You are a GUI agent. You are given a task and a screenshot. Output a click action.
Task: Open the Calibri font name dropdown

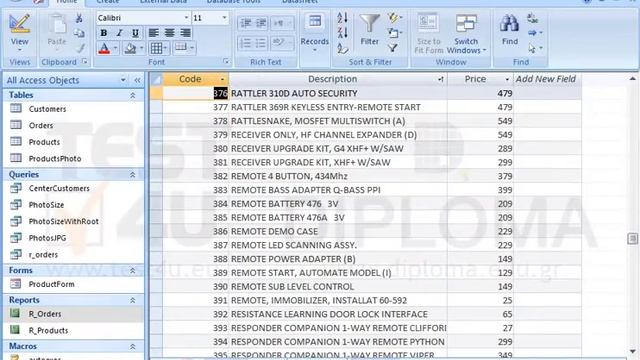(x=186, y=18)
